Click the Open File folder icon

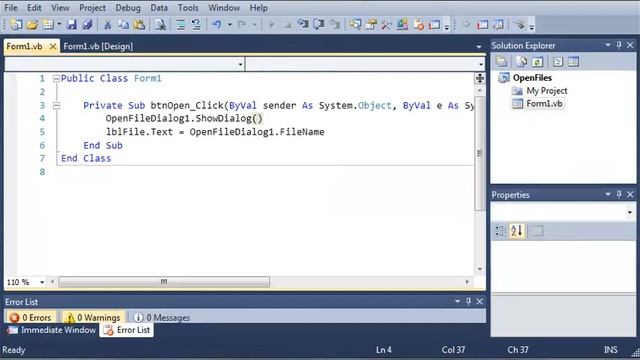pyautogui.click(x=32, y=25)
